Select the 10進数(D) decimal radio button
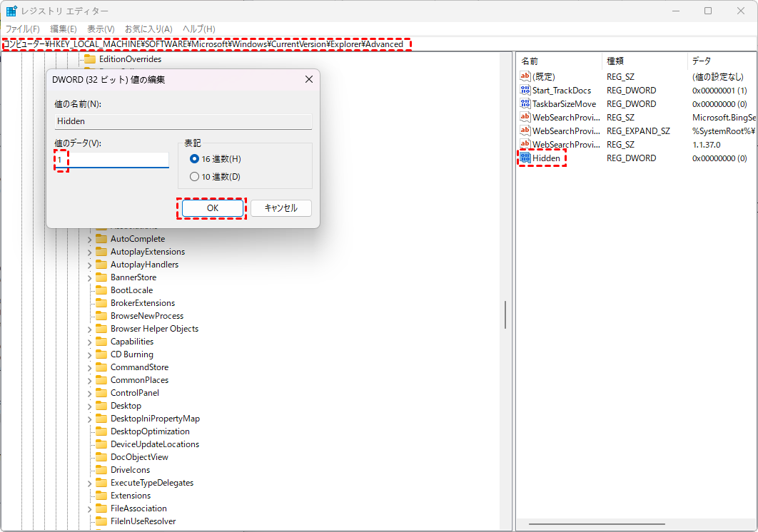The height and width of the screenshot is (532, 758). coord(194,177)
